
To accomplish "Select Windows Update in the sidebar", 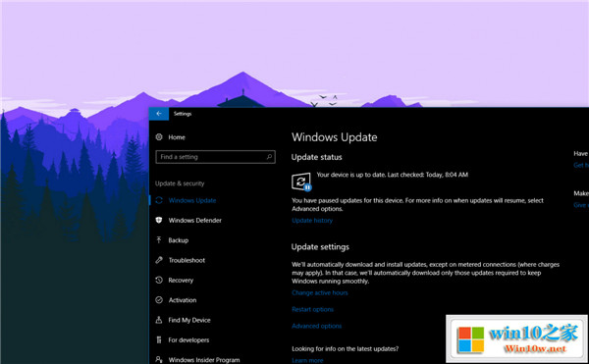I will pyautogui.click(x=192, y=200).
